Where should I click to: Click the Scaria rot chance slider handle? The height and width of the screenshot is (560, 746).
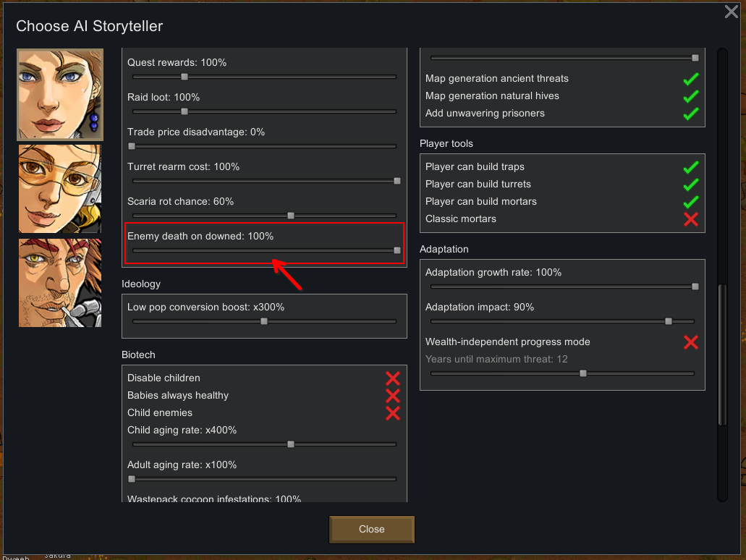pos(291,216)
